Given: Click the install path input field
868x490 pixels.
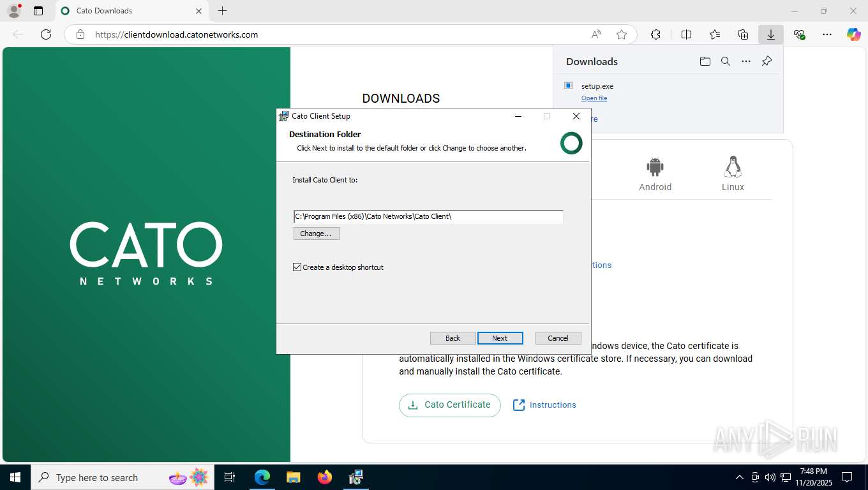Looking at the screenshot, I should (428, 216).
